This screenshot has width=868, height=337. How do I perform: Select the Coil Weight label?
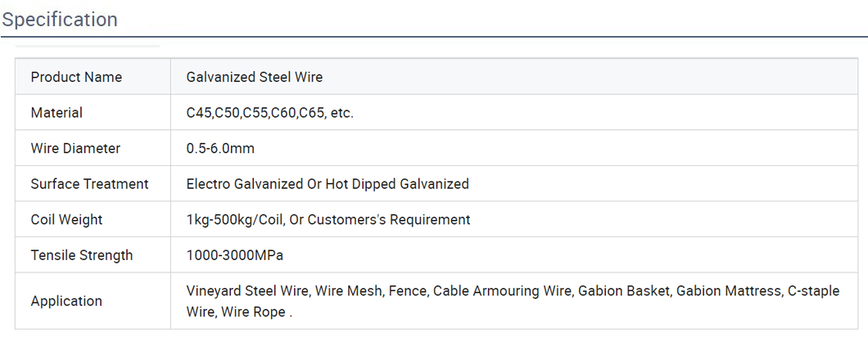click(x=66, y=220)
